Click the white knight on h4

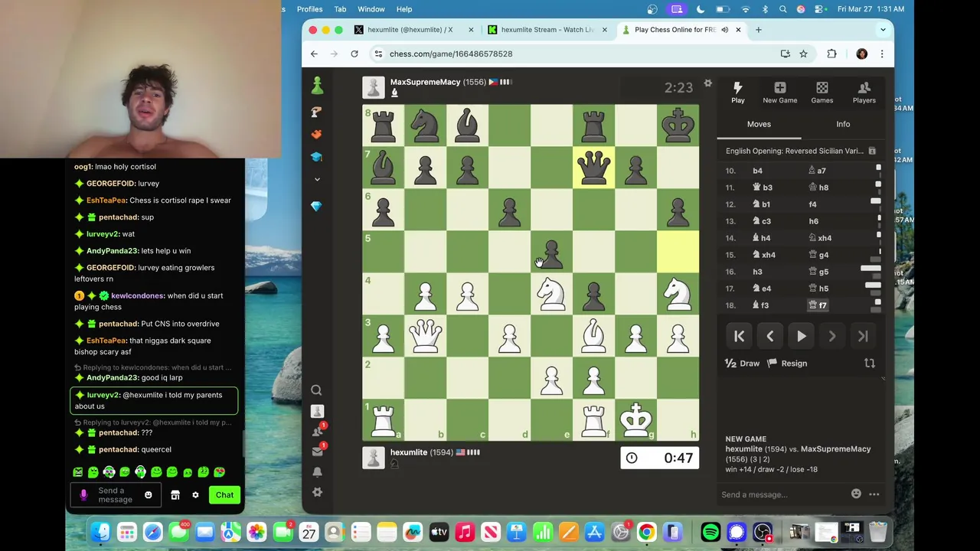point(678,293)
